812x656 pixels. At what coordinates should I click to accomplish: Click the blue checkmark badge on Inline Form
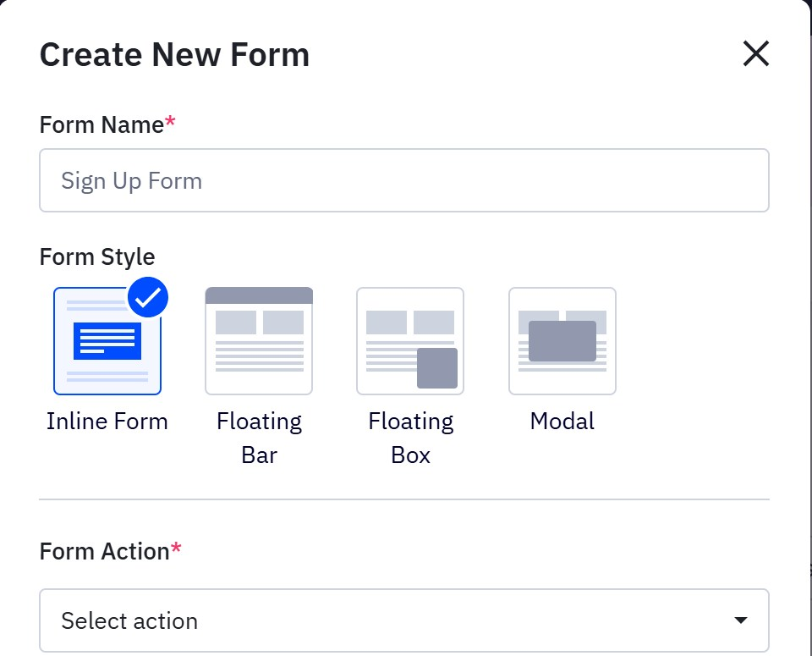click(x=148, y=297)
